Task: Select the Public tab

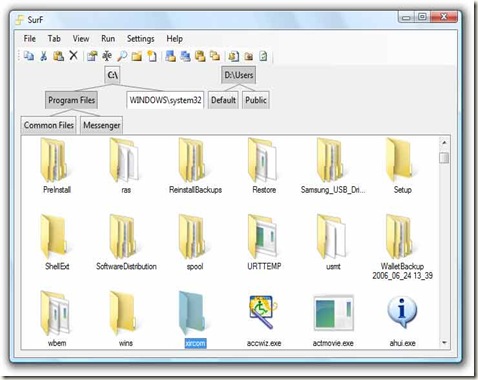Action: [256, 100]
